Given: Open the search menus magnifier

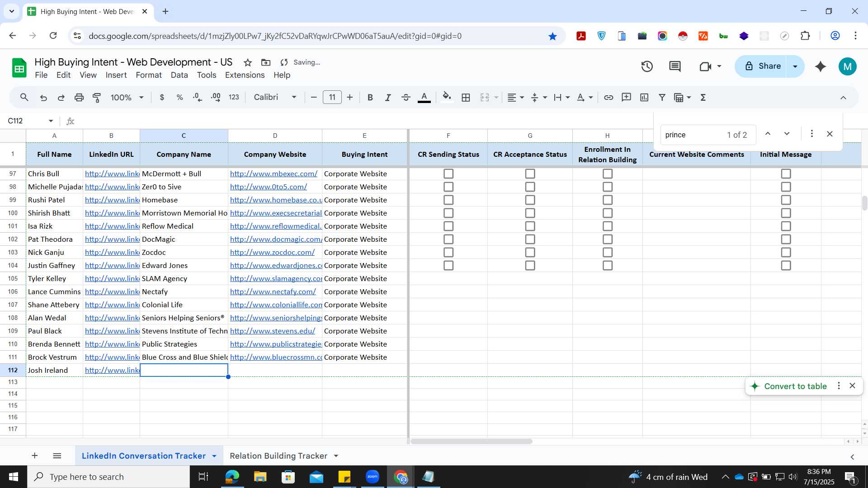Looking at the screenshot, I should [x=24, y=98].
